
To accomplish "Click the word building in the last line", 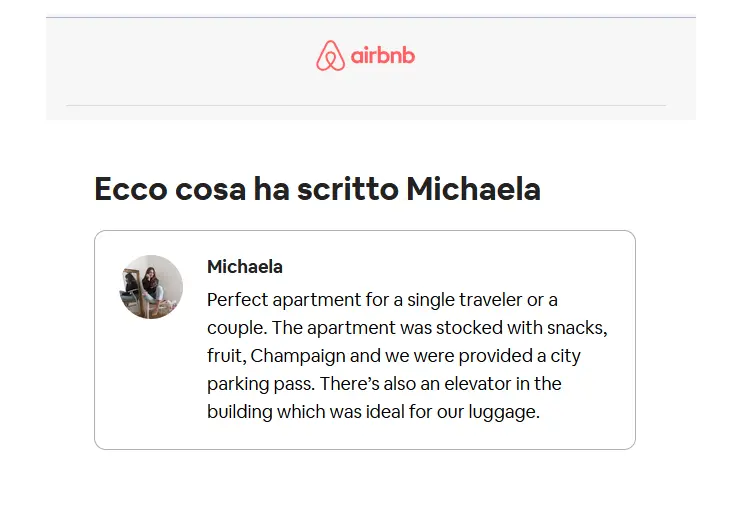I will 240,413.
